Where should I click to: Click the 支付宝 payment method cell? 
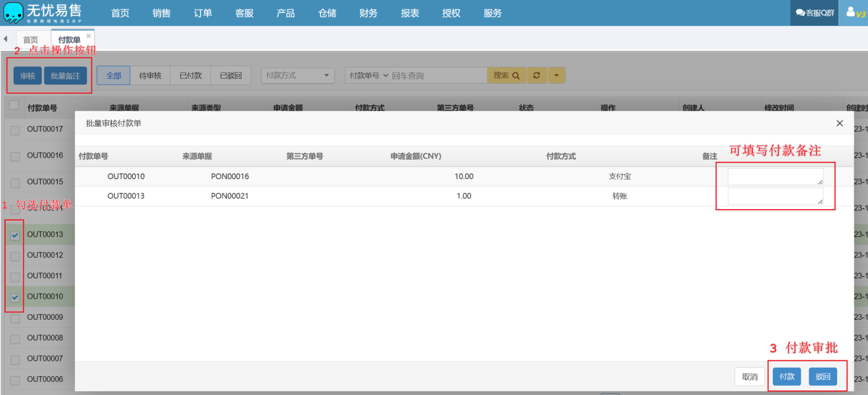click(x=620, y=177)
